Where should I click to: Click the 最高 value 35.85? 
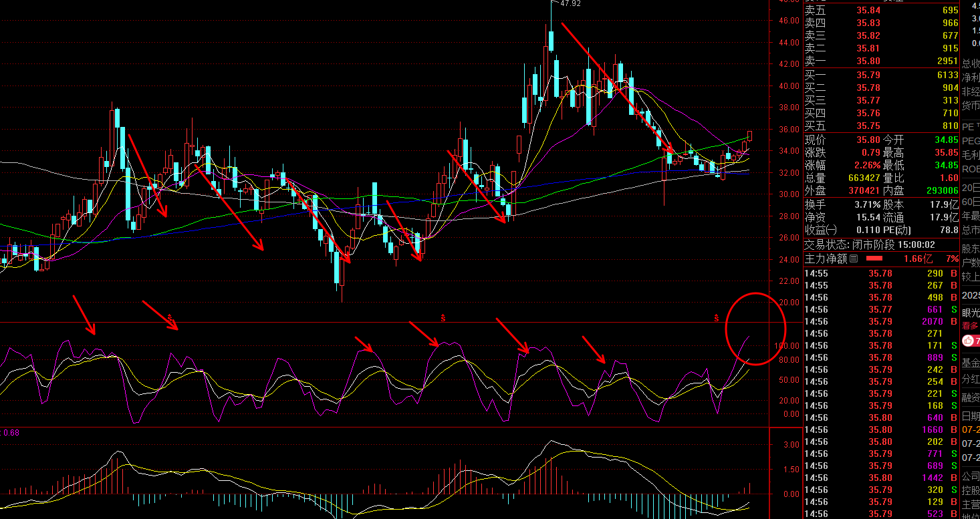click(946, 153)
